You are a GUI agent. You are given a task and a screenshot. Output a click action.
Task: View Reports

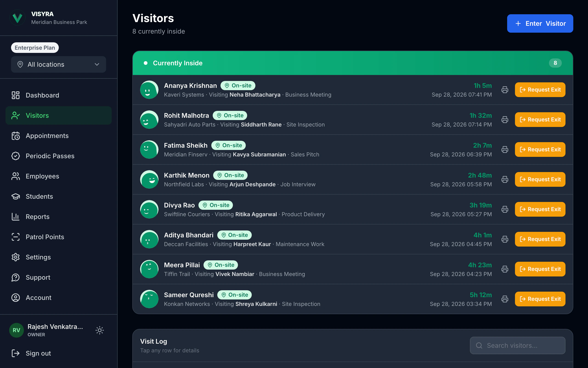click(59, 217)
